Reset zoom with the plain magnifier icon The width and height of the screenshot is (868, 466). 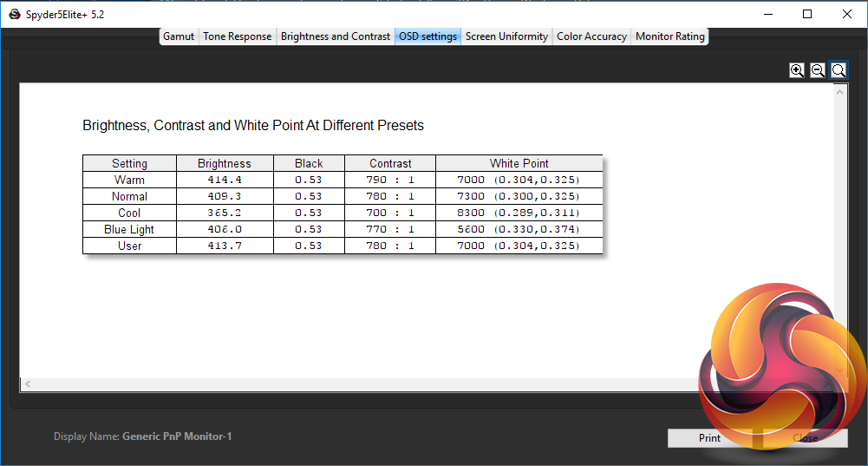[x=839, y=70]
